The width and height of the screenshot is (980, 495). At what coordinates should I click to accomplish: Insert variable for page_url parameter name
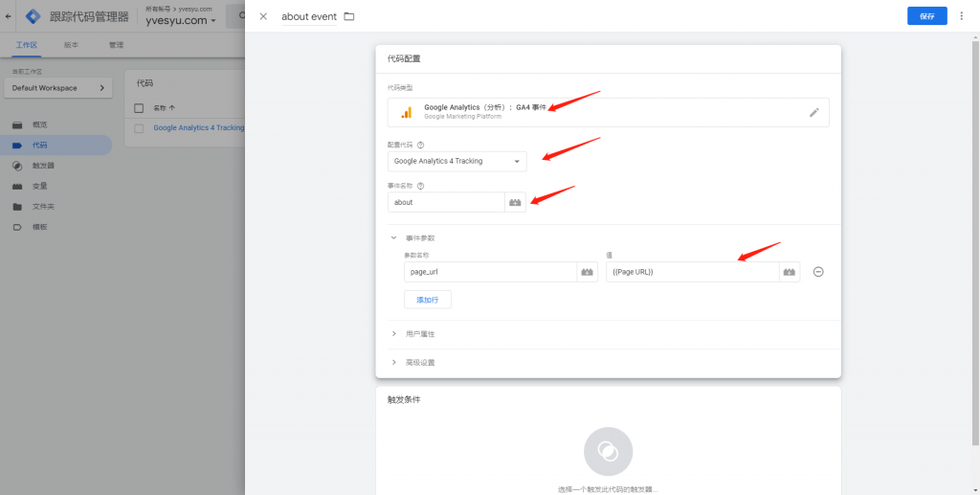(587, 272)
